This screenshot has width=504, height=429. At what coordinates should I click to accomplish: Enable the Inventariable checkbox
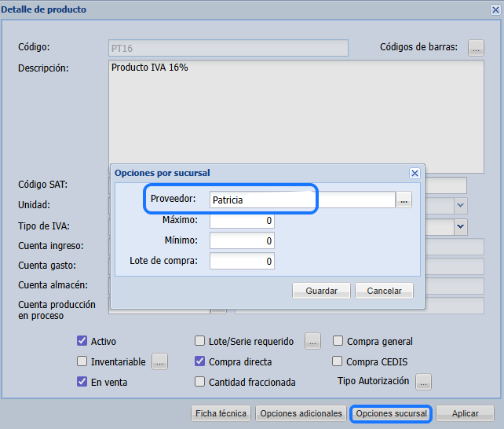pyautogui.click(x=82, y=362)
